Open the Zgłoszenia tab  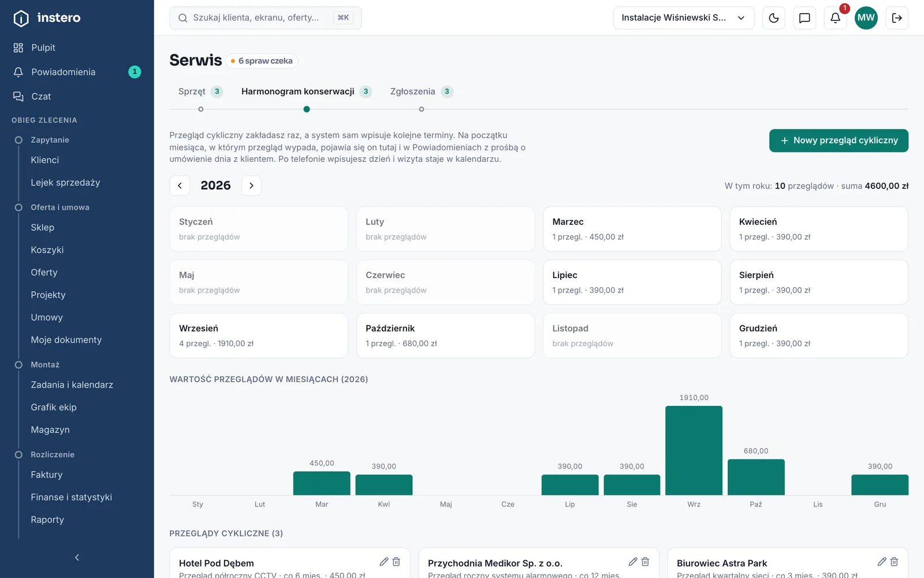(x=422, y=91)
